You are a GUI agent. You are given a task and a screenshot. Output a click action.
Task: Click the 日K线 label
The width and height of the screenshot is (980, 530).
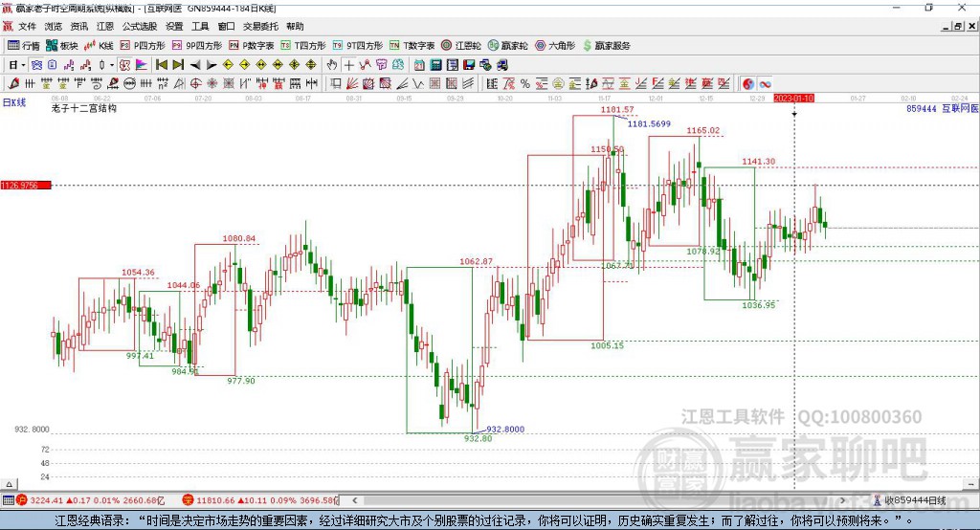[14, 102]
